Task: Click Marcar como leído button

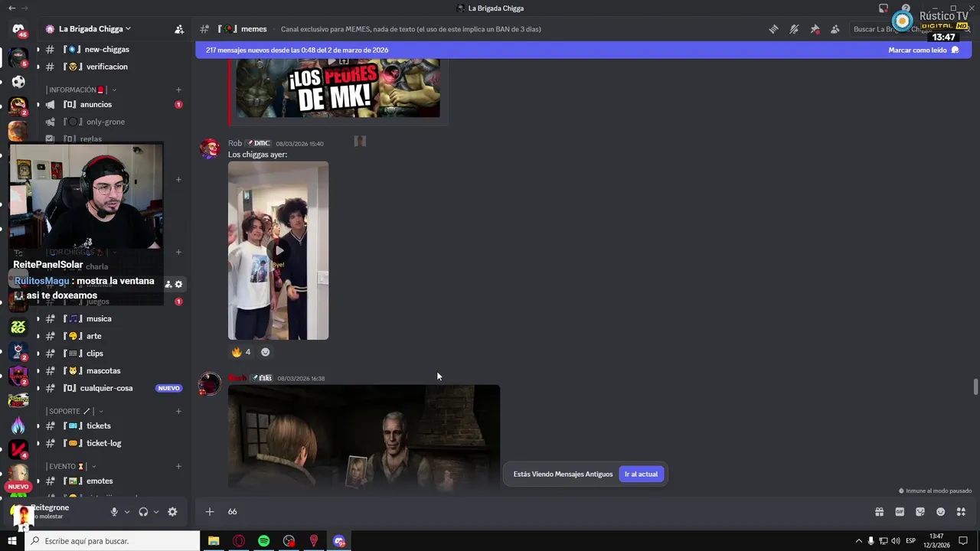Action: [923, 50]
